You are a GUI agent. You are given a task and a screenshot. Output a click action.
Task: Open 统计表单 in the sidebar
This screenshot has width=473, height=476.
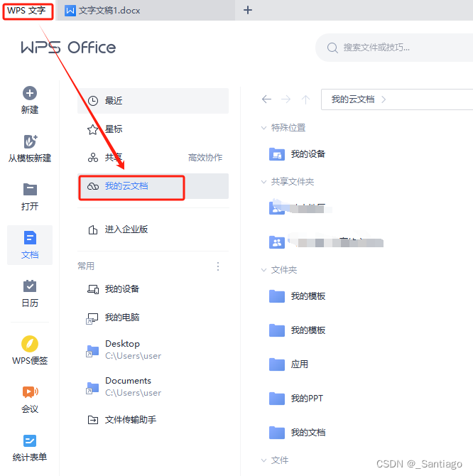pos(30,448)
